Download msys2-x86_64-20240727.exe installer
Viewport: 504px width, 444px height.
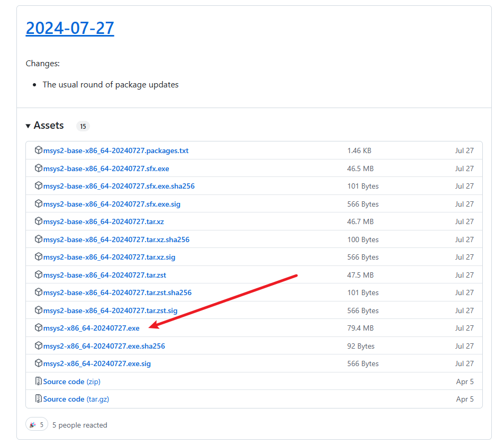[91, 328]
